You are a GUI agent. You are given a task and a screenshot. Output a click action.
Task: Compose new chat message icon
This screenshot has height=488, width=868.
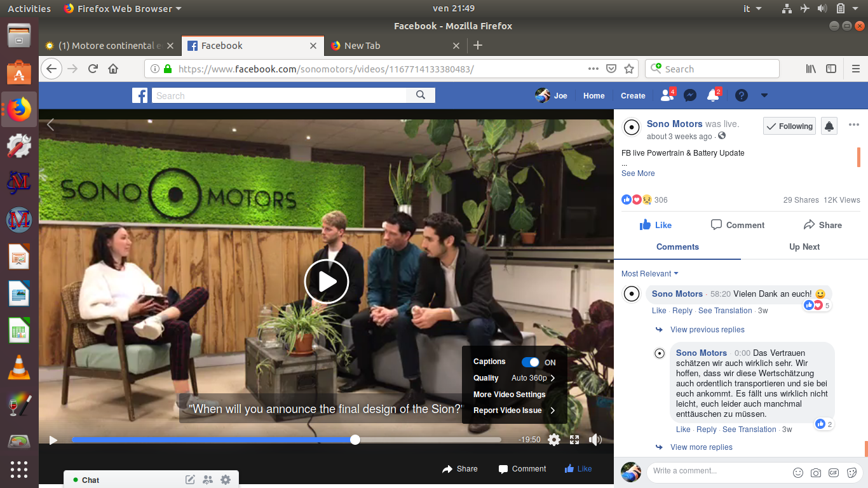click(190, 480)
